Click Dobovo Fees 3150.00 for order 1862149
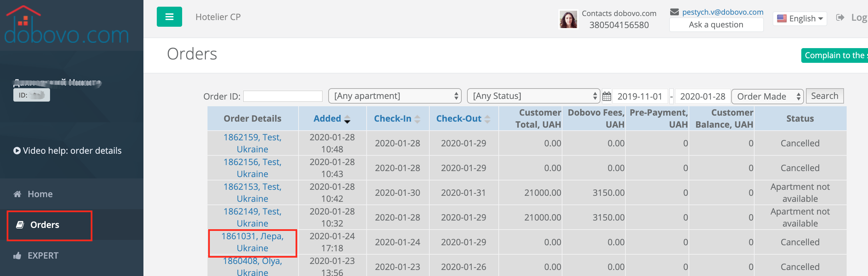 coord(608,217)
